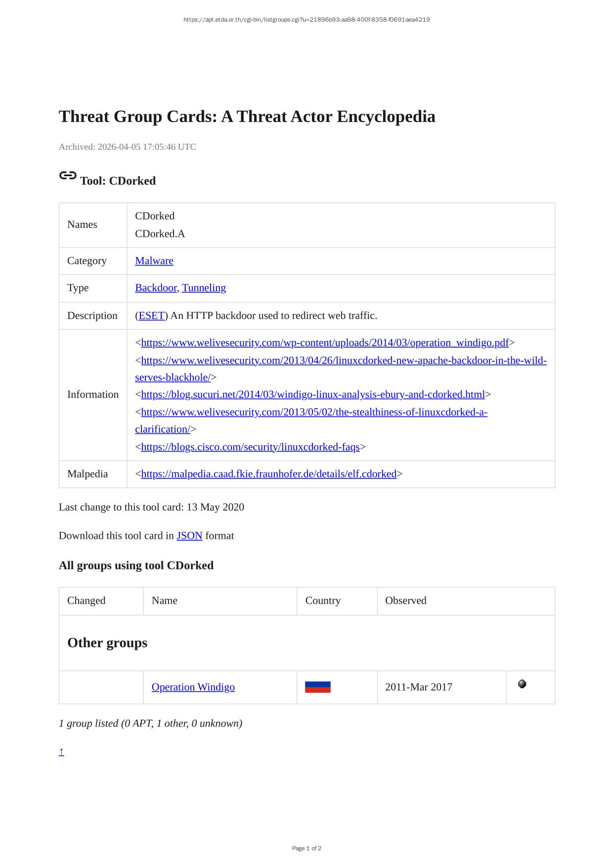Follow the ESET description link

tap(151, 316)
